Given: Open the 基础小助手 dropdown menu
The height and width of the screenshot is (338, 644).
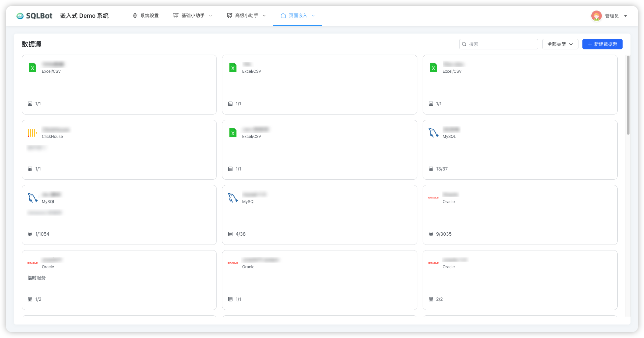Looking at the screenshot, I should [193, 15].
